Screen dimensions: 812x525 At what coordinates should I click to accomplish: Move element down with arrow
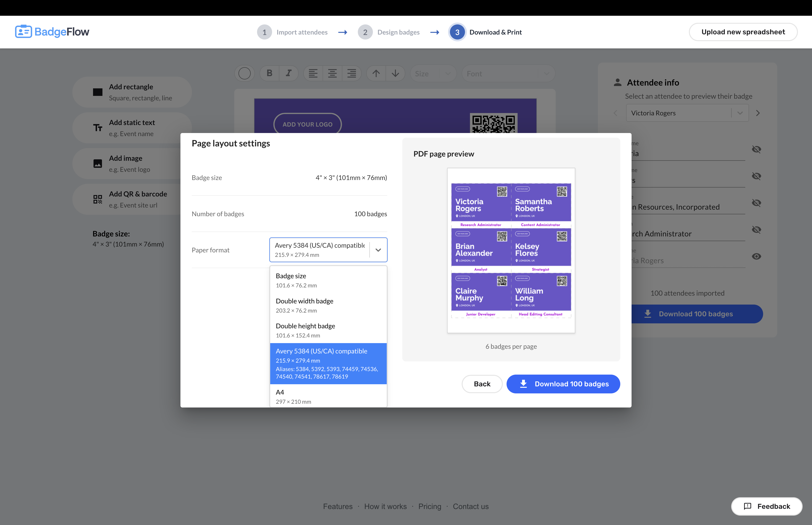point(395,73)
